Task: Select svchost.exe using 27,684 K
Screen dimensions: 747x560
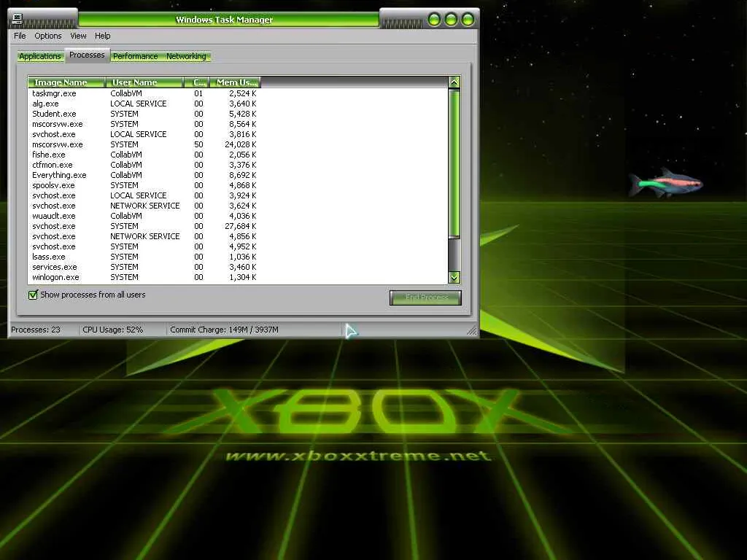Action: (x=144, y=226)
